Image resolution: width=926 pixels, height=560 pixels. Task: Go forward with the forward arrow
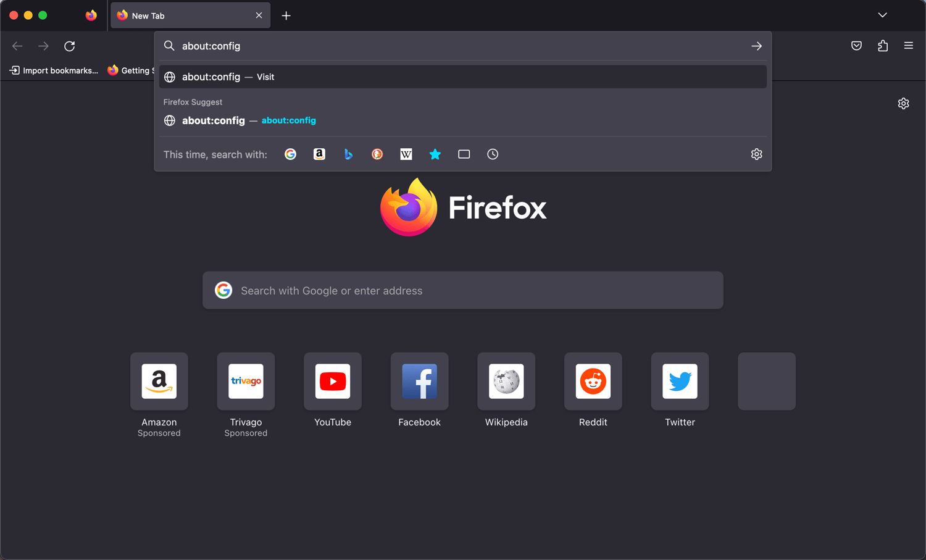pos(43,46)
